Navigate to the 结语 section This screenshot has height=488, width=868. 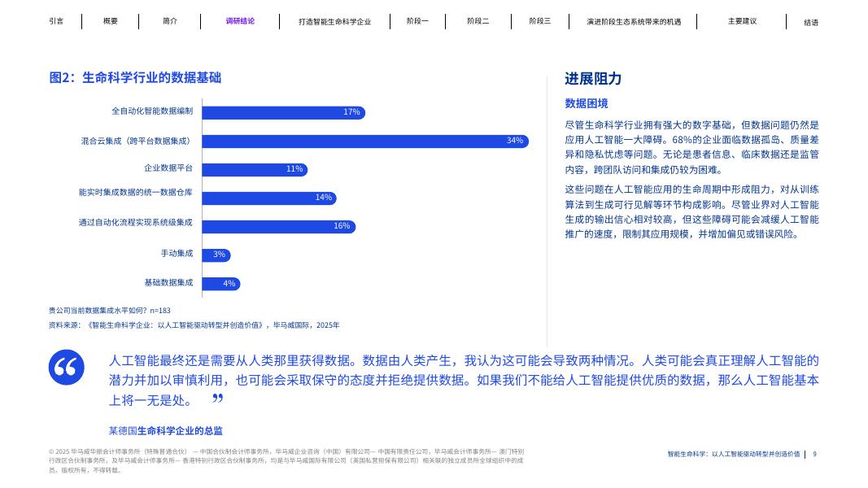811,21
